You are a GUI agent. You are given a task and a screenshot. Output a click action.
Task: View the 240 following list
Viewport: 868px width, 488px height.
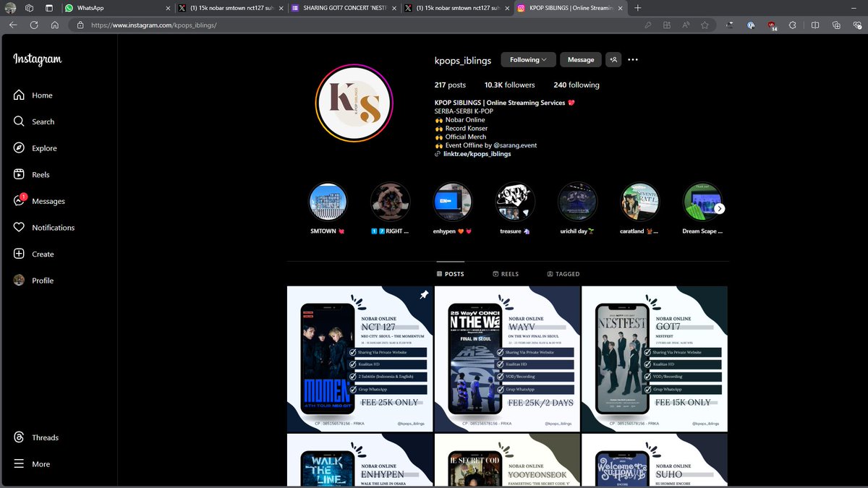(576, 85)
